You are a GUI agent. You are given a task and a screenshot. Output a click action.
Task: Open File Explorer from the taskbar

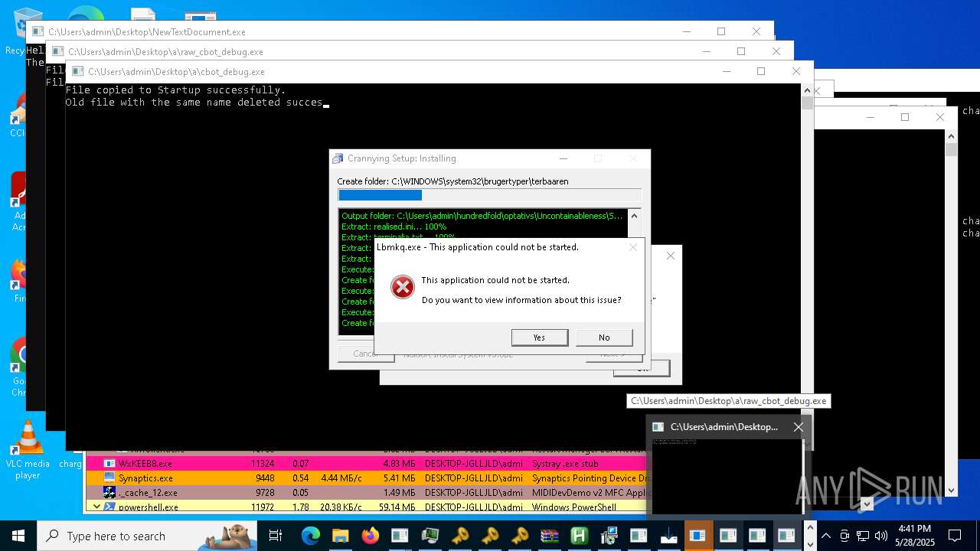[x=340, y=536]
